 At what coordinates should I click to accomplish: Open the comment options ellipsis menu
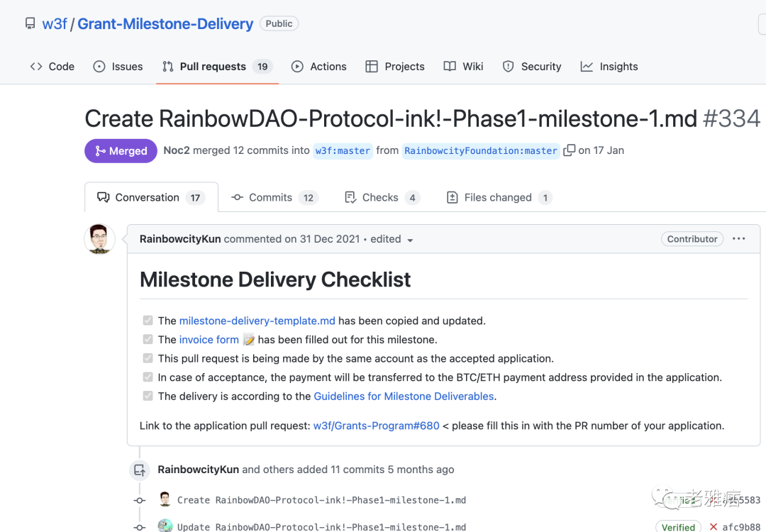pyautogui.click(x=738, y=238)
